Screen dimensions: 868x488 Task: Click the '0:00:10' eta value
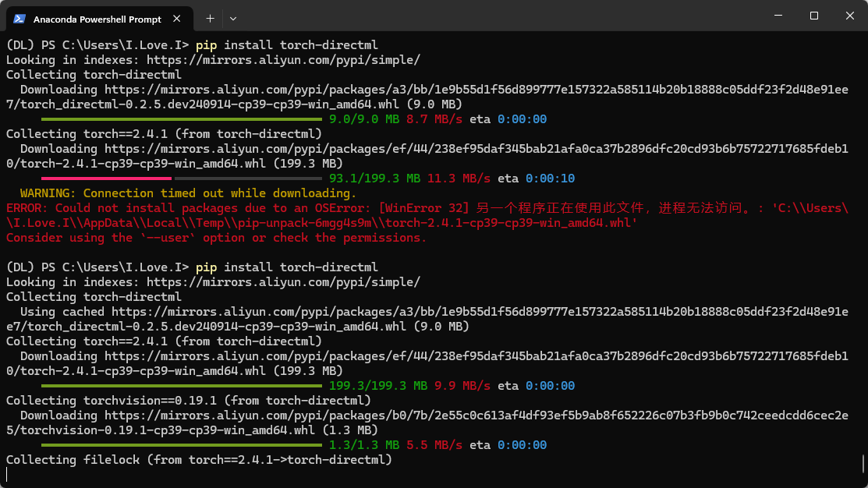pos(551,179)
